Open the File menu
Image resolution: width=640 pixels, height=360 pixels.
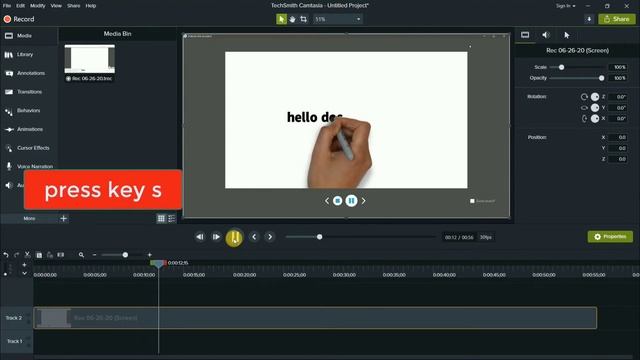click(x=7, y=6)
